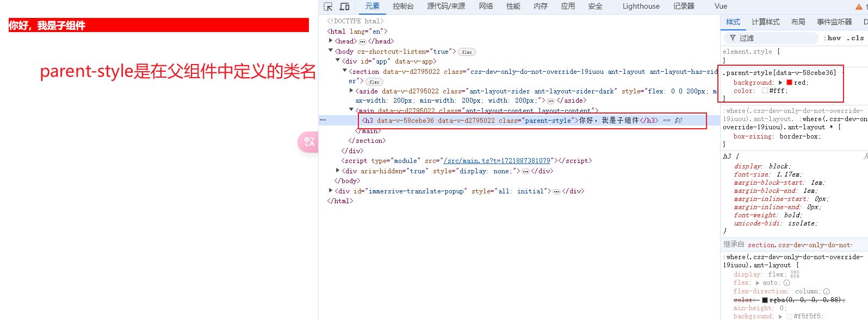Click the warning triangle issues icon
Screen dimensions: 868x320
(859, 7)
